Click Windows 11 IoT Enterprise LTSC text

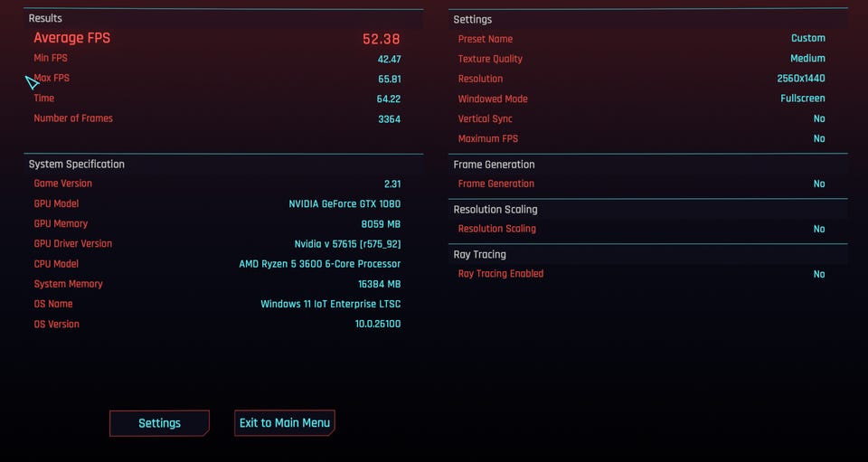click(x=331, y=305)
